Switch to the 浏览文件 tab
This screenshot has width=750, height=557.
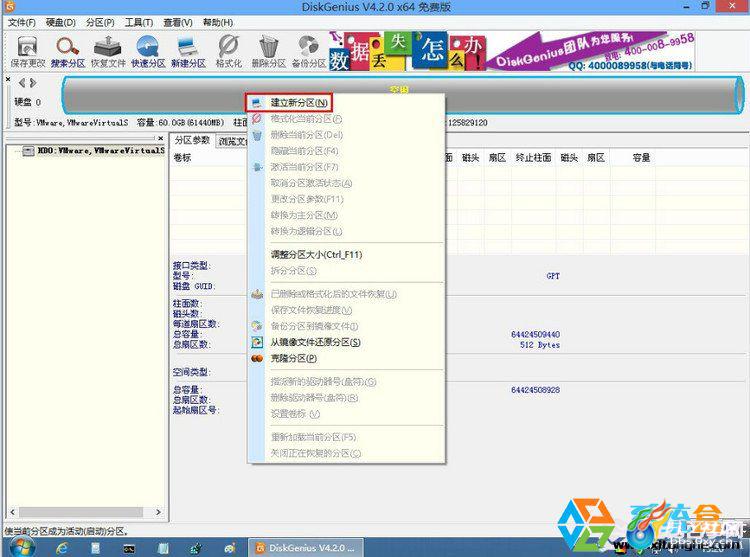(232, 142)
